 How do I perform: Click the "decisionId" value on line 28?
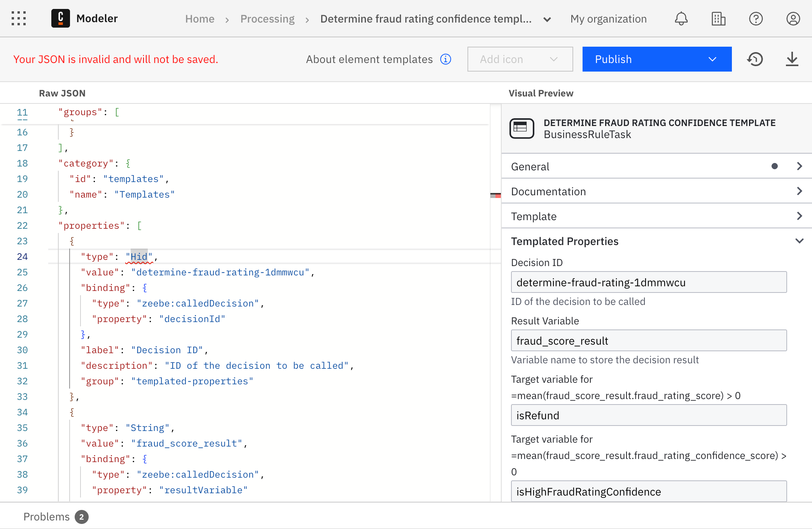pos(192,319)
